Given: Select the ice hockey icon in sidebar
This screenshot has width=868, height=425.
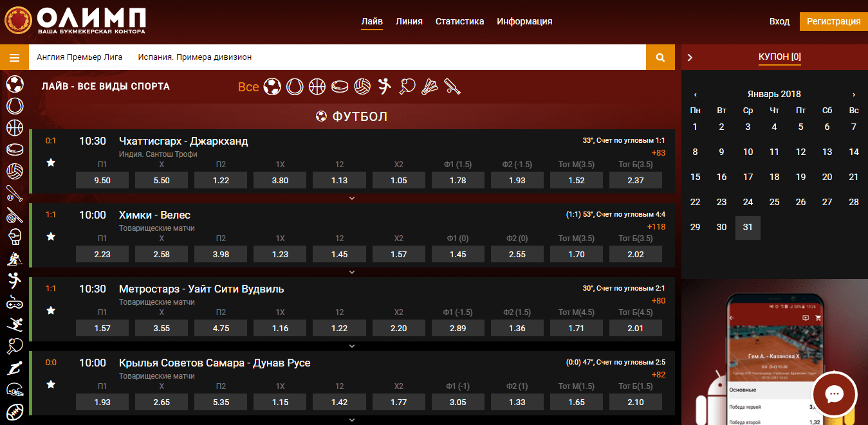Looking at the screenshot, I should pyautogui.click(x=14, y=149).
